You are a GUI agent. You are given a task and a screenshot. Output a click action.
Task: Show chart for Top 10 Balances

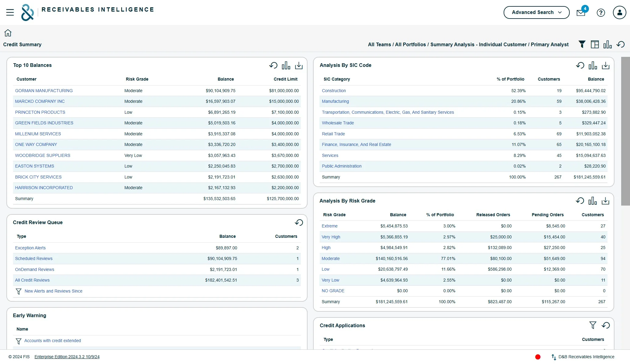[286, 65]
